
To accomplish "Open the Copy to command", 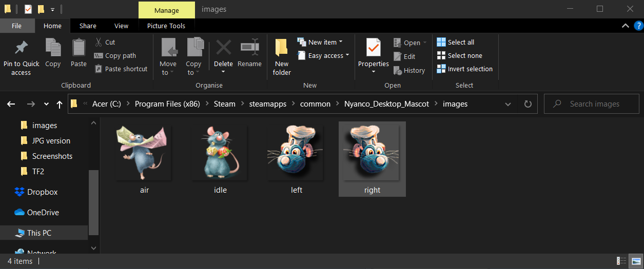I will (193, 57).
